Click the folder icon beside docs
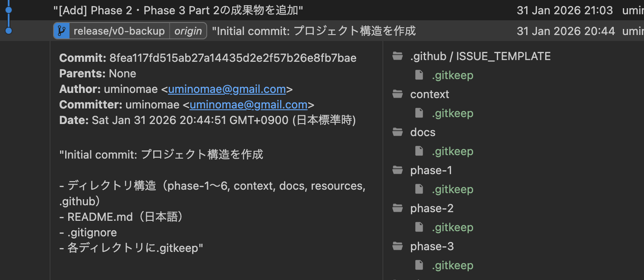The image size is (644, 280). (397, 132)
